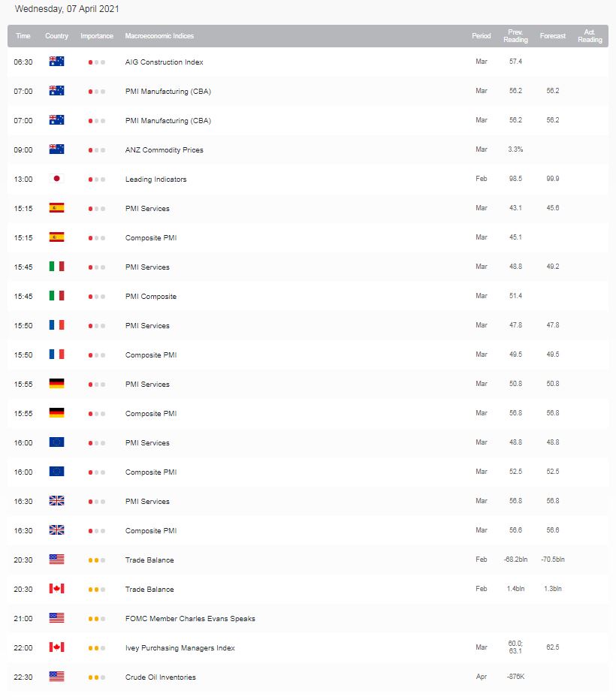Click Canada flag beside Ivey Purchasing Managers Index
This screenshot has height=700, width=616.
point(56,647)
